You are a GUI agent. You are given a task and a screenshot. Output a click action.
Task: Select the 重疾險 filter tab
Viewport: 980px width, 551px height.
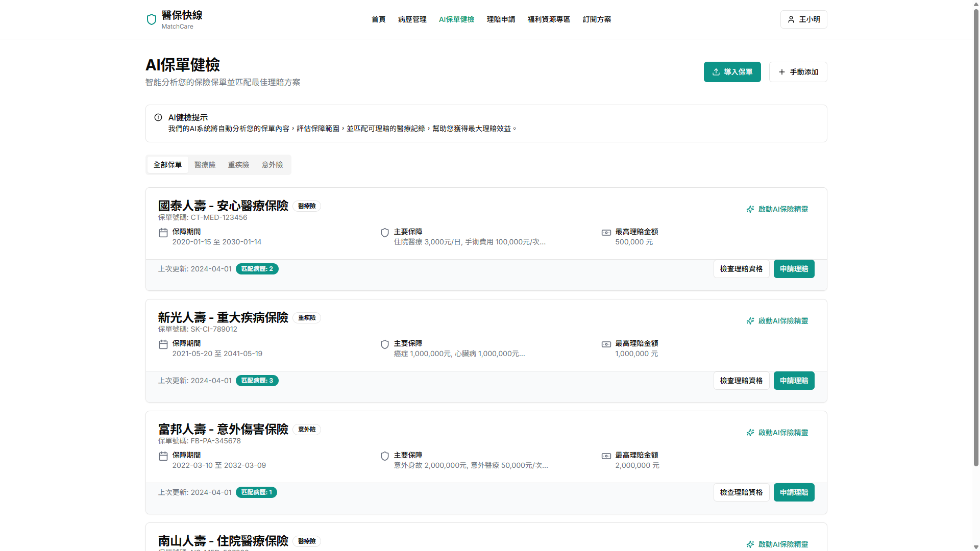point(238,165)
